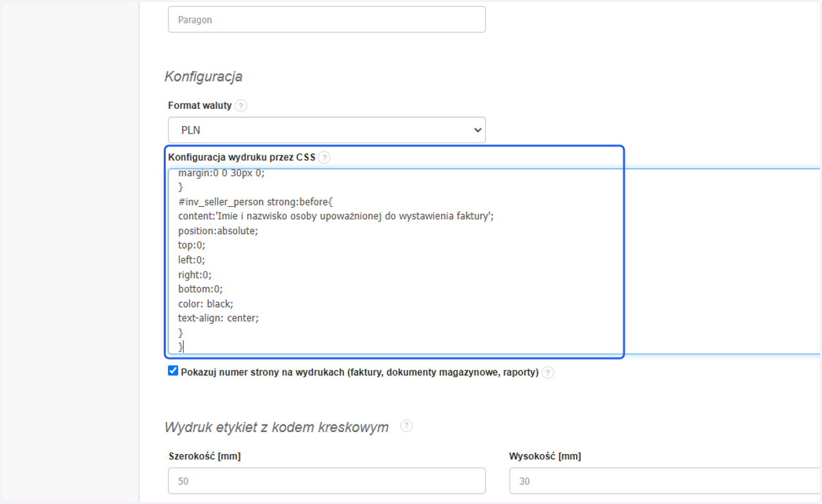Place cursor on 'text-align: center;' line

point(219,318)
